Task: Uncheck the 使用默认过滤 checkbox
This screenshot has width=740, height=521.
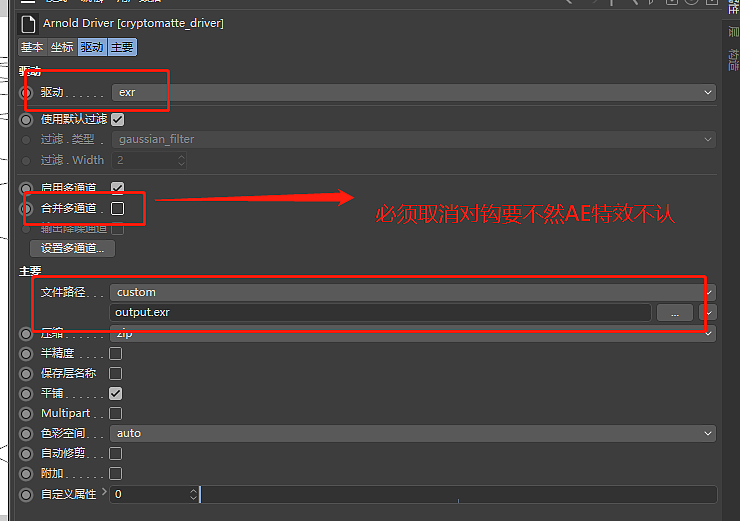Action: coord(118,119)
